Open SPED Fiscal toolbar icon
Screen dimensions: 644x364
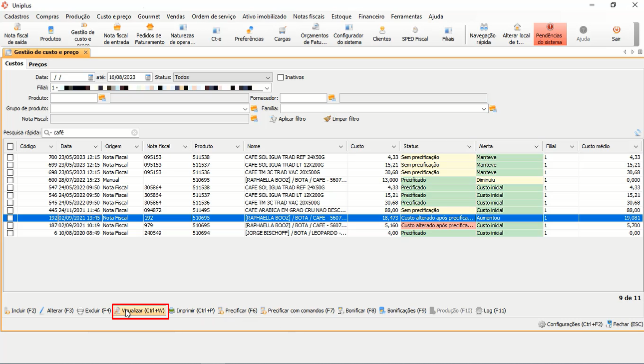click(415, 34)
